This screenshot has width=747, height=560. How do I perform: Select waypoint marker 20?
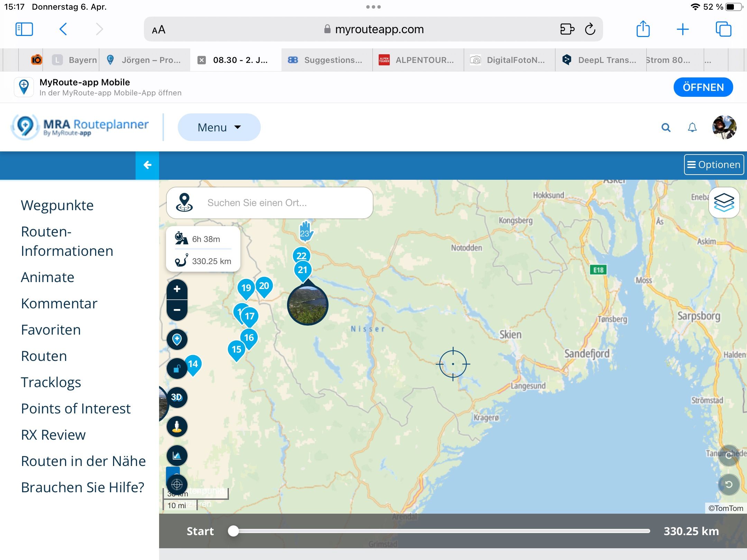point(264,287)
